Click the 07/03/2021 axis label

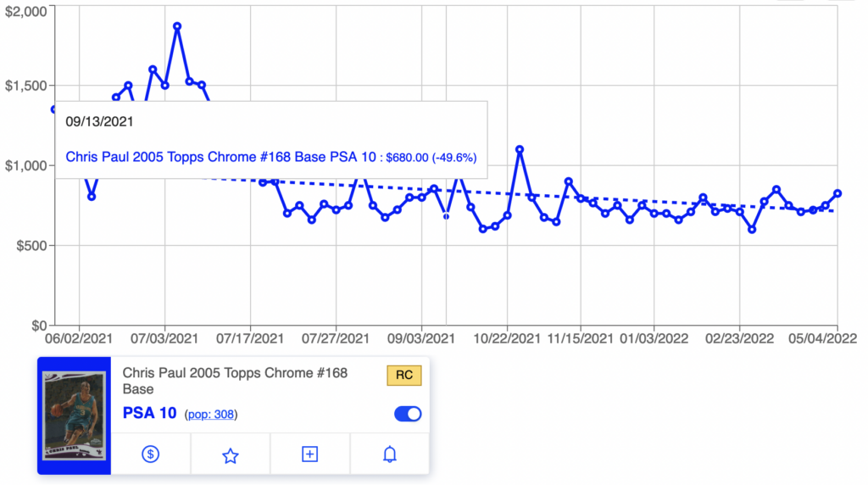tap(164, 338)
